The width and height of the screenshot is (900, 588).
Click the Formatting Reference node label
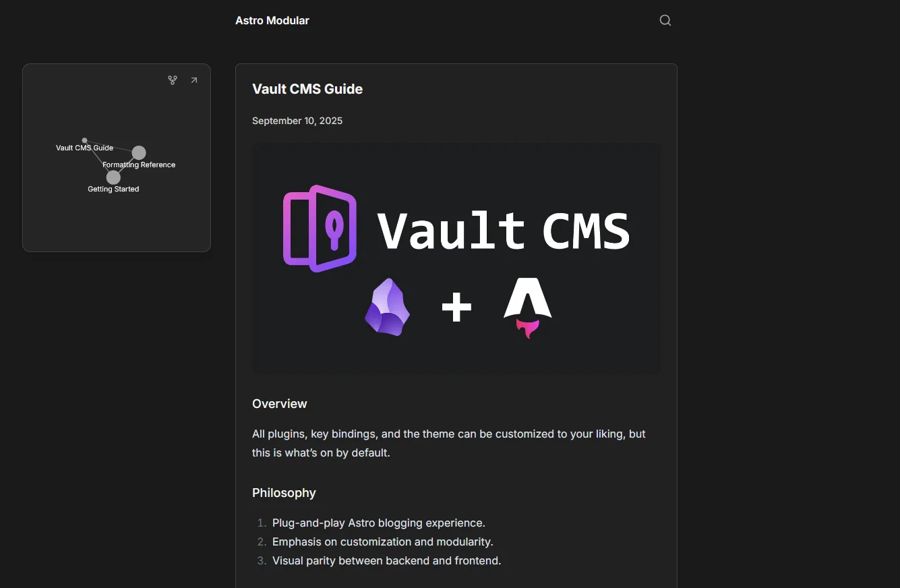coord(140,165)
